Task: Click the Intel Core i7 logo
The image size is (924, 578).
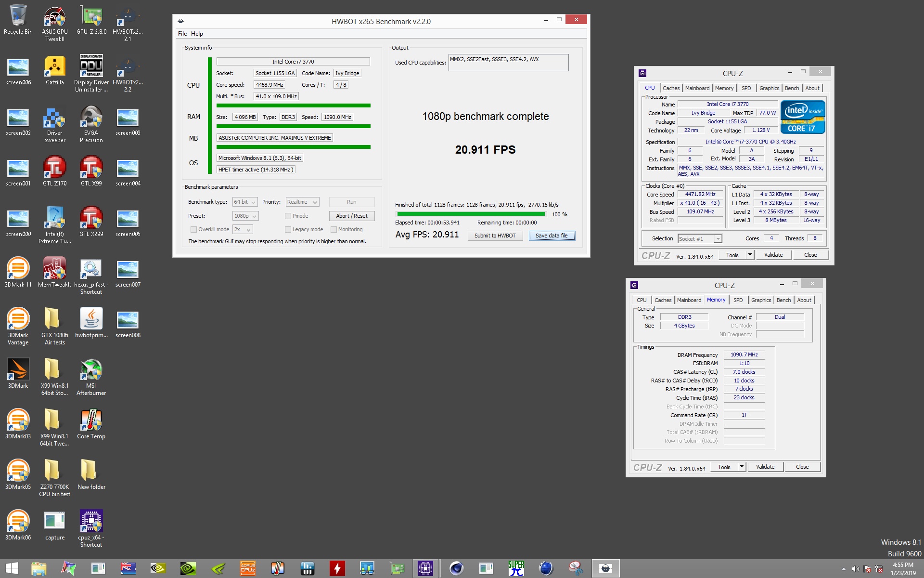Action: tap(803, 117)
